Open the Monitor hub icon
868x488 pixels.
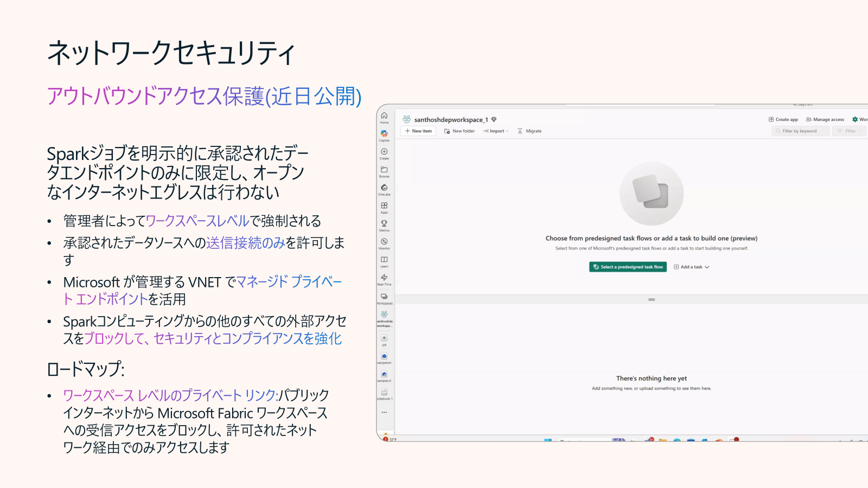(384, 243)
